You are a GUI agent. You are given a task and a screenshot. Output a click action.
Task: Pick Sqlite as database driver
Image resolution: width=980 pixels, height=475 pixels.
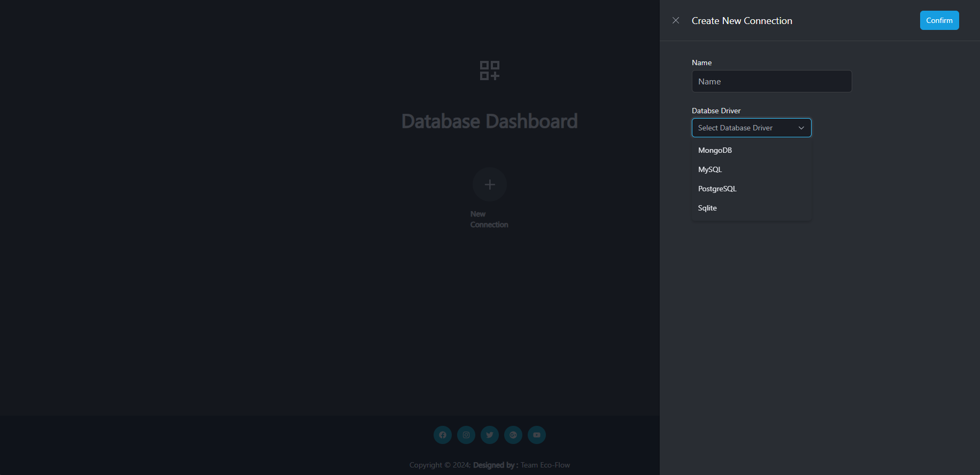tap(751, 208)
